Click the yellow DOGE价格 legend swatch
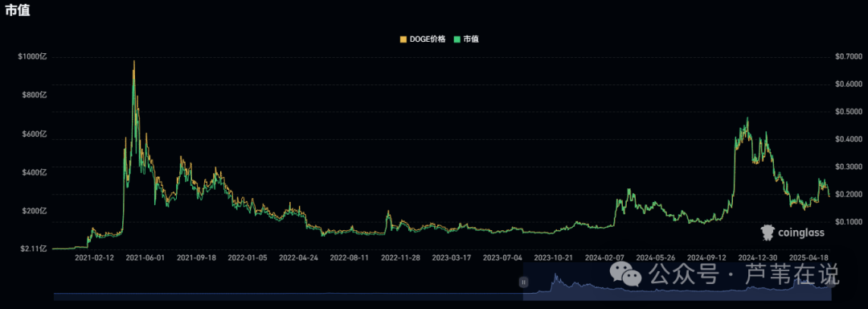 tap(403, 39)
